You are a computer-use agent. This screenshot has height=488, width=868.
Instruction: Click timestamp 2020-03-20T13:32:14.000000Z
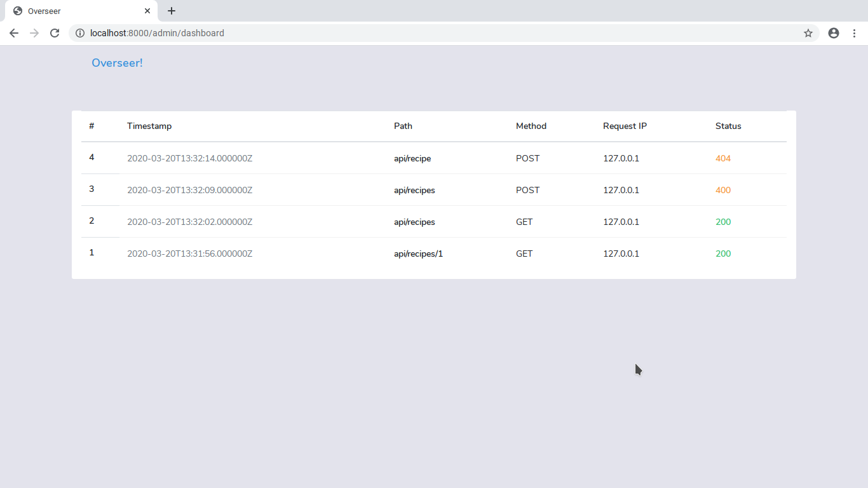pos(189,158)
